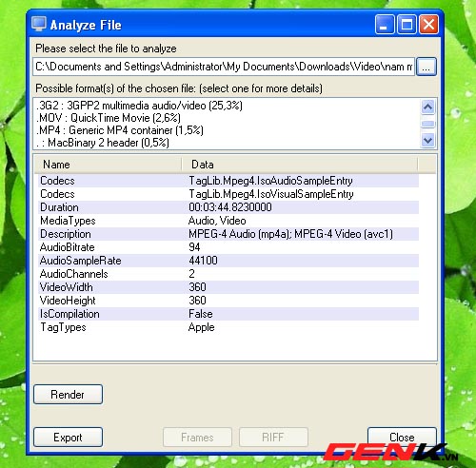This screenshot has width=476, height=468.
Task: Click the Close button at bottom
Action: [402, 438]
